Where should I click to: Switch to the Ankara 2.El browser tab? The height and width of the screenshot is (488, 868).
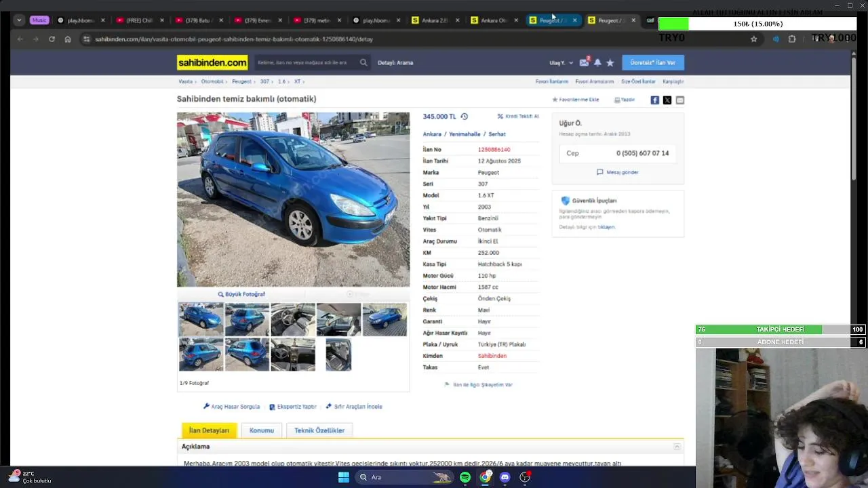pos(435,20)
